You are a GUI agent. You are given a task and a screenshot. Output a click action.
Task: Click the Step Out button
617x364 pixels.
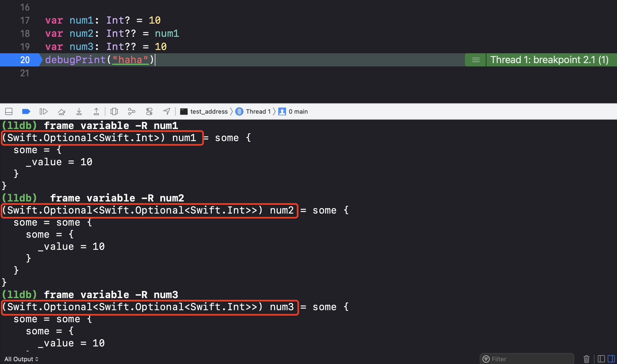click(x=96, y=111)
